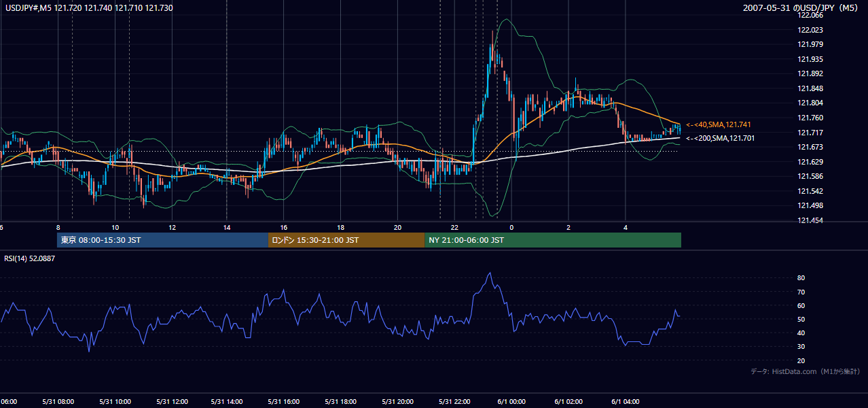Click the 5/31 08:00 time label
The width and height of the screenshot is (868, 408).
pyautogui.click(x=58, y=402)
